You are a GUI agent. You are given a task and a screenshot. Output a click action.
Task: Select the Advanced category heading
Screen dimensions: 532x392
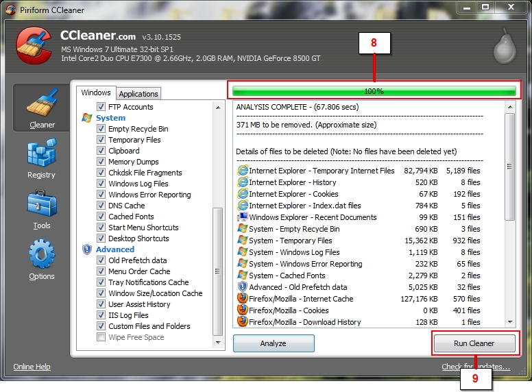click(x=115, y=249)
